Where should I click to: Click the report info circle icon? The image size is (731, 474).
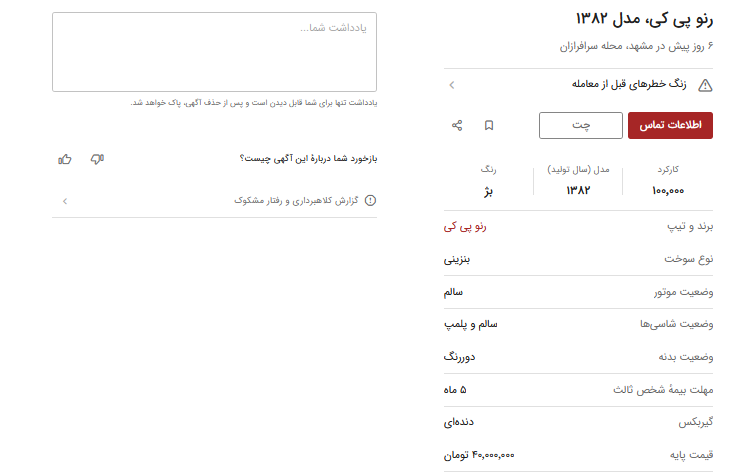(x=370, y=200)
